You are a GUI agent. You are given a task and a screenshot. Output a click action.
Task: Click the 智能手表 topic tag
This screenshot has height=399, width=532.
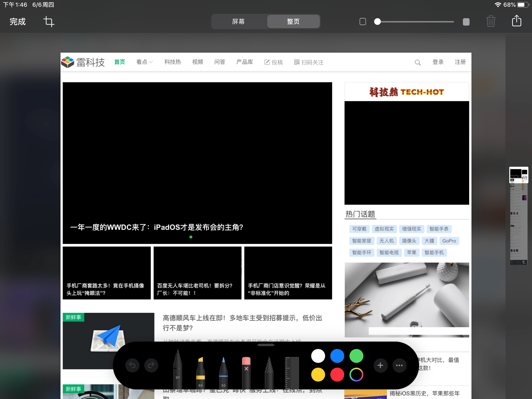point(439,229)
